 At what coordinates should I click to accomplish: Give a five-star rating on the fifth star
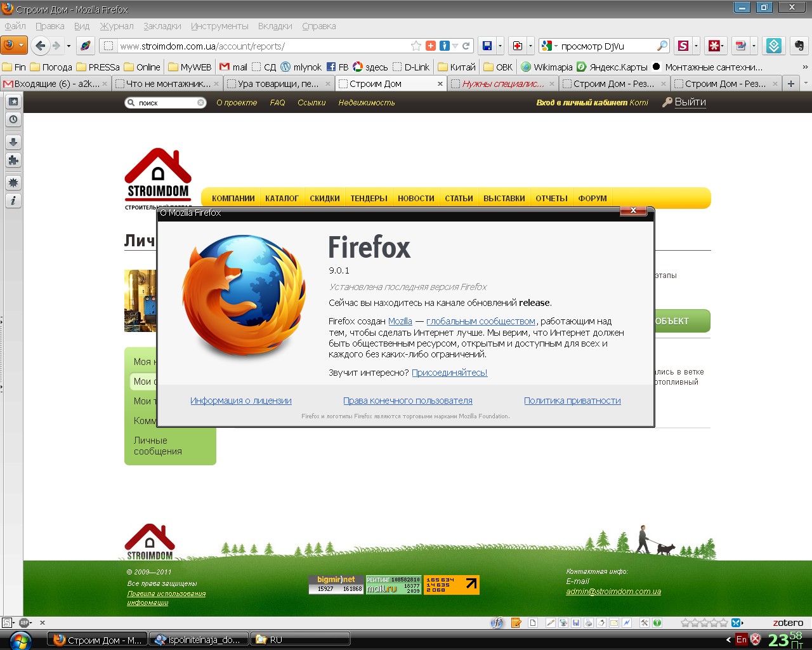pyautogui.click(x=723, y=623)
